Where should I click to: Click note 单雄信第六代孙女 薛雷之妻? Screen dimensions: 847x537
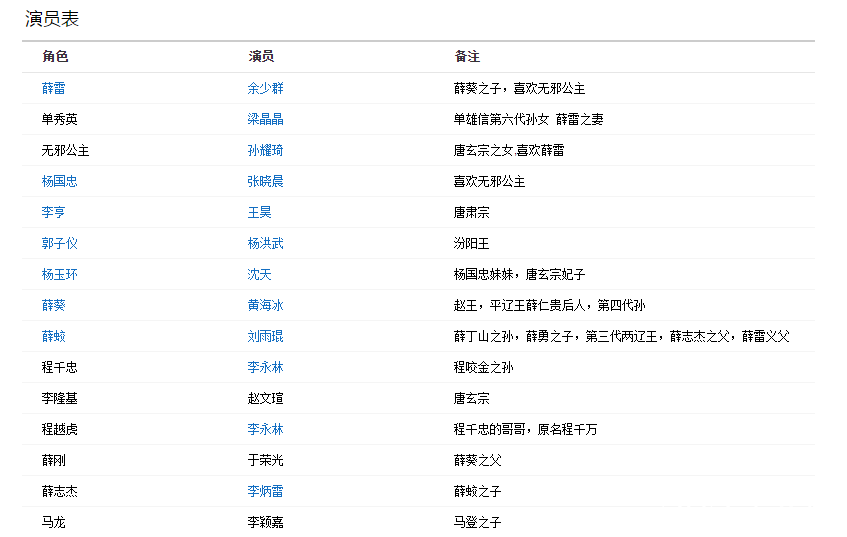pyautogui.click(x=528, y=119)
